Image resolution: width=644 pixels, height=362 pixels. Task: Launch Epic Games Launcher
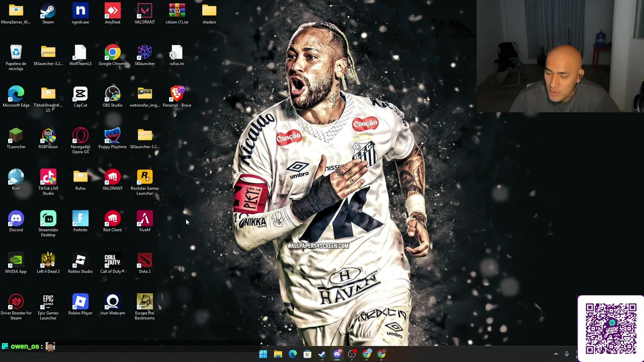point(48,307)
